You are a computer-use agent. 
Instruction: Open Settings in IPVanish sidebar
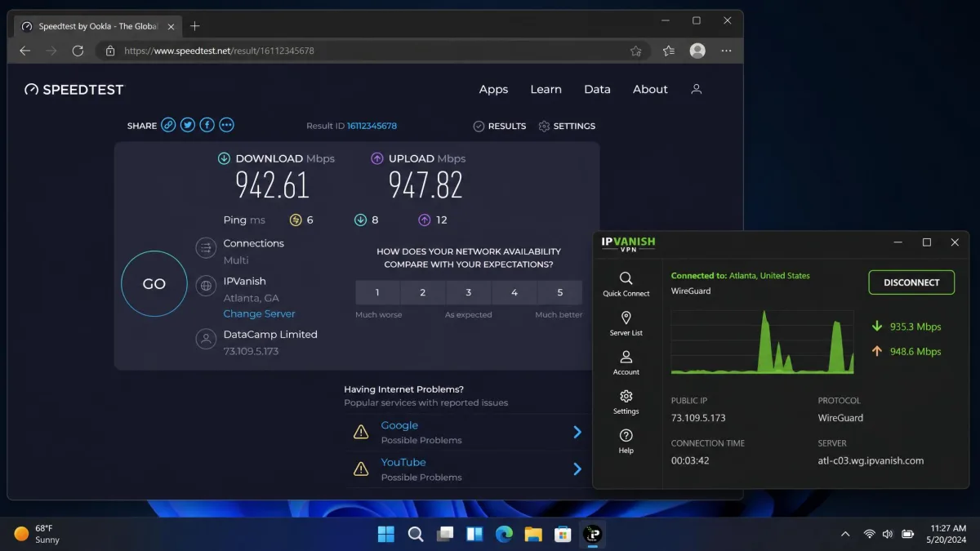pyautogui.click(x=626, y=402)
